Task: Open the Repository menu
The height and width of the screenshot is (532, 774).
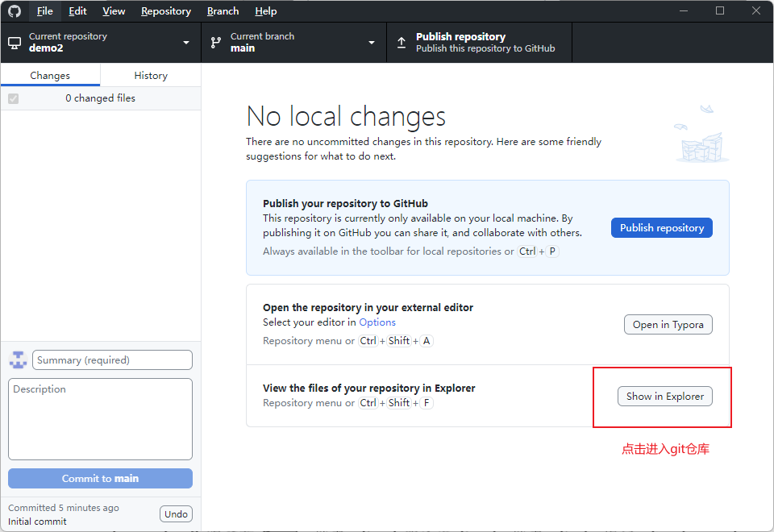Action: click(x=165, y=11)
